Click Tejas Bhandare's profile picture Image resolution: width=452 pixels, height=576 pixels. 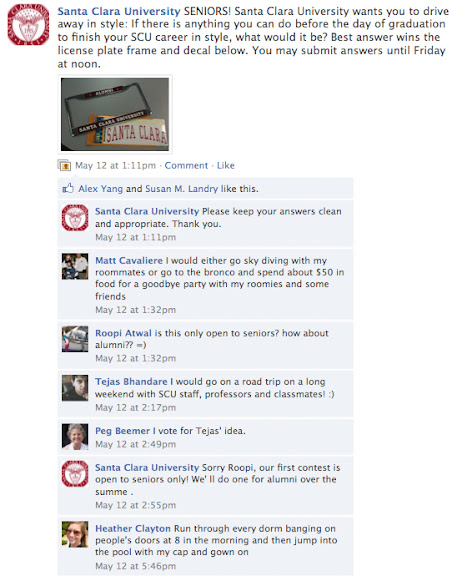(x=75, y=388)
